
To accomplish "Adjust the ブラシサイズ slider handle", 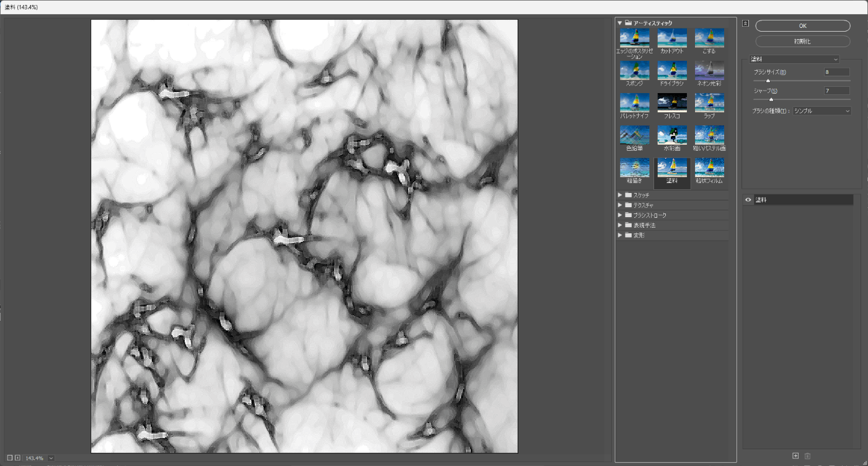I will click(x=768, y=81).
